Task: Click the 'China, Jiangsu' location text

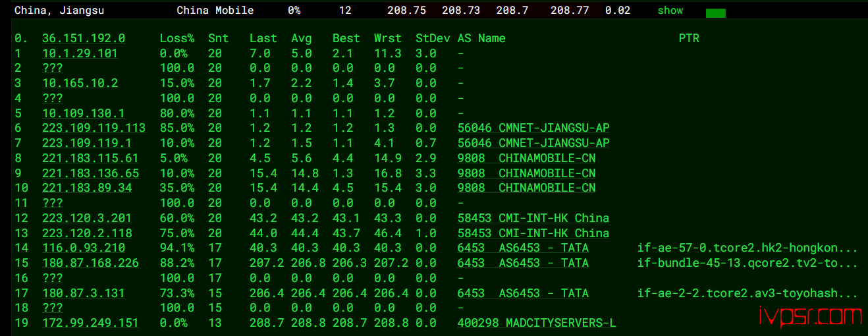Action: (59, 11)
